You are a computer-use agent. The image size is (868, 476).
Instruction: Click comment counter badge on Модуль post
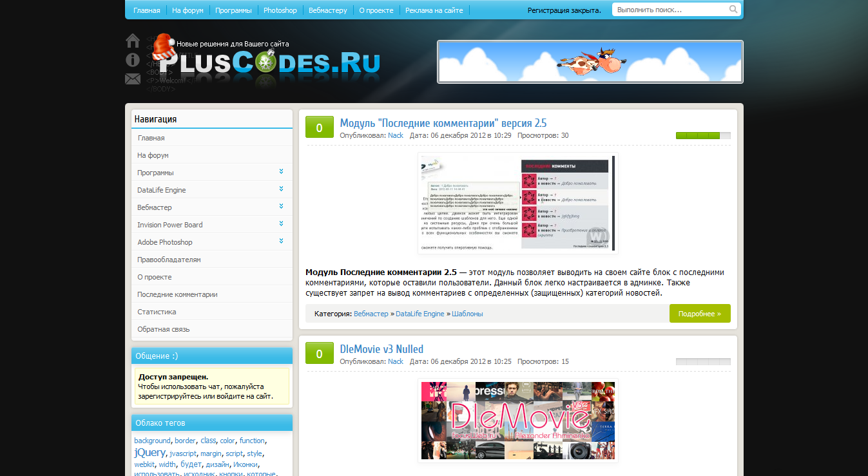click(319, 127)
